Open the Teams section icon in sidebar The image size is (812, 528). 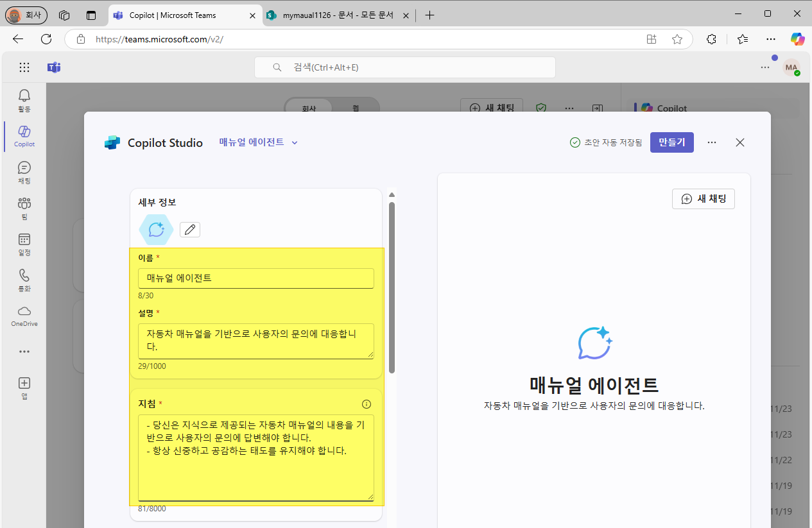tap(24, 209)
